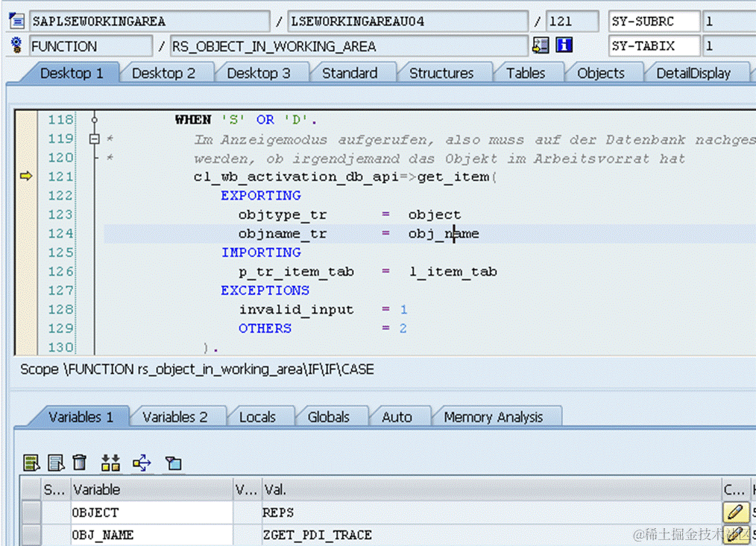Click the OBJECT variable name cell
Viewport: 756px width, 546px height.
pos(152,512)
